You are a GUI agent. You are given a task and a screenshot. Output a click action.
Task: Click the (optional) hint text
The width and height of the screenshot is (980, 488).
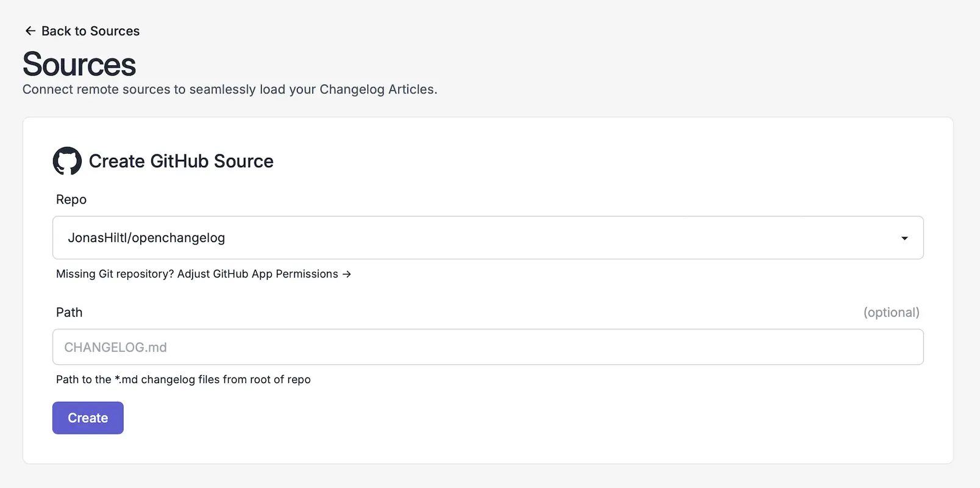click(891, 312)
